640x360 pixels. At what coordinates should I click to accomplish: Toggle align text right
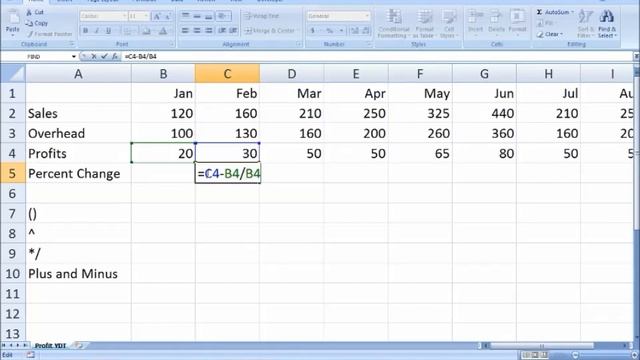[209, 31]
